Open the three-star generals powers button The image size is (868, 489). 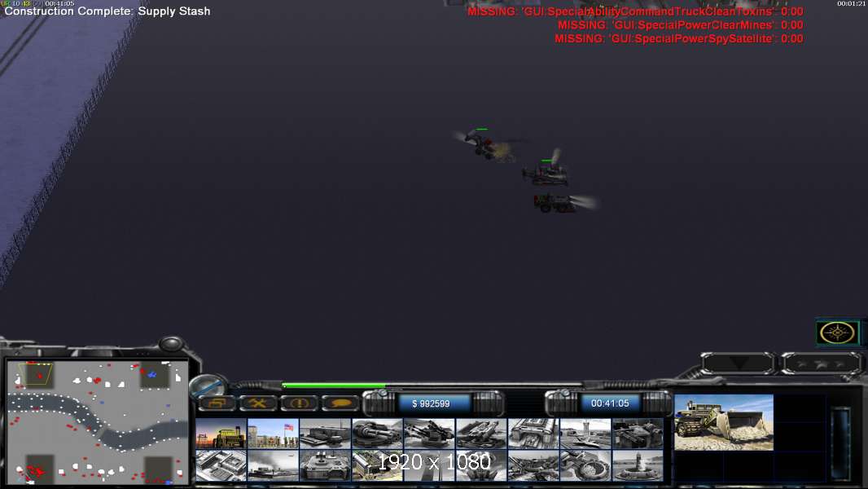pos(822,363)
